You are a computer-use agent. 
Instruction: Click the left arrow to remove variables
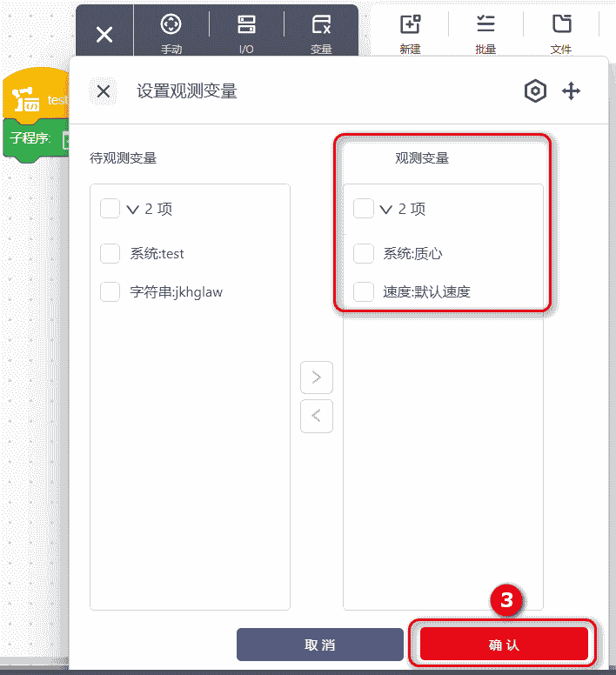(317, 416)
